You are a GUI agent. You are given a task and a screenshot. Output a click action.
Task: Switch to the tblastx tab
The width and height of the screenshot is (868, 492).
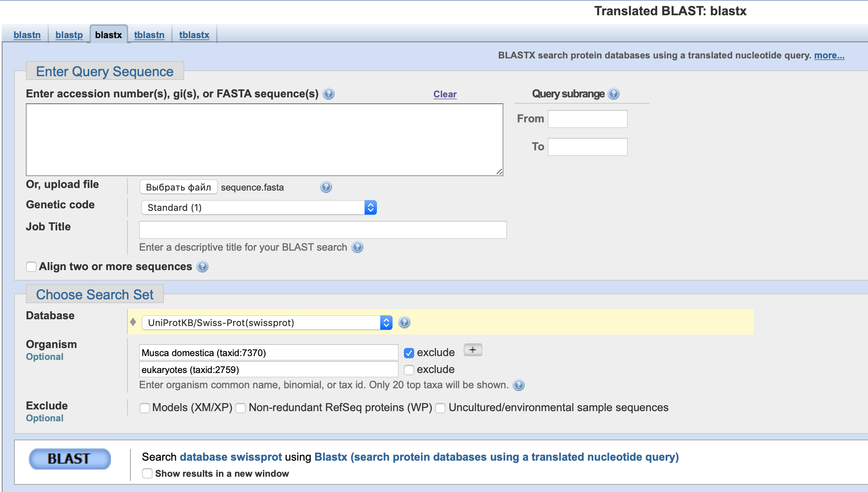click(194, 35)
